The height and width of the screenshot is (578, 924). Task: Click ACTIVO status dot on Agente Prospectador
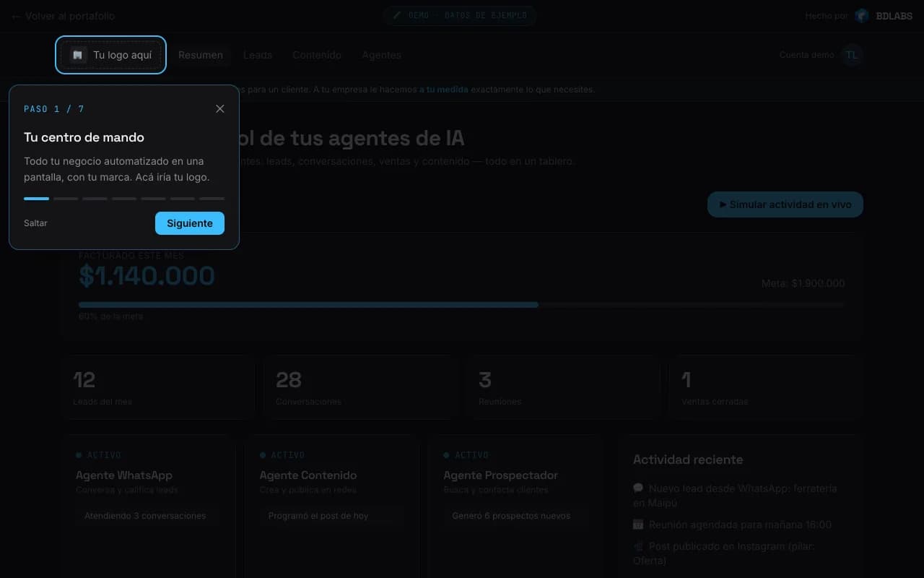pos(446,455)
